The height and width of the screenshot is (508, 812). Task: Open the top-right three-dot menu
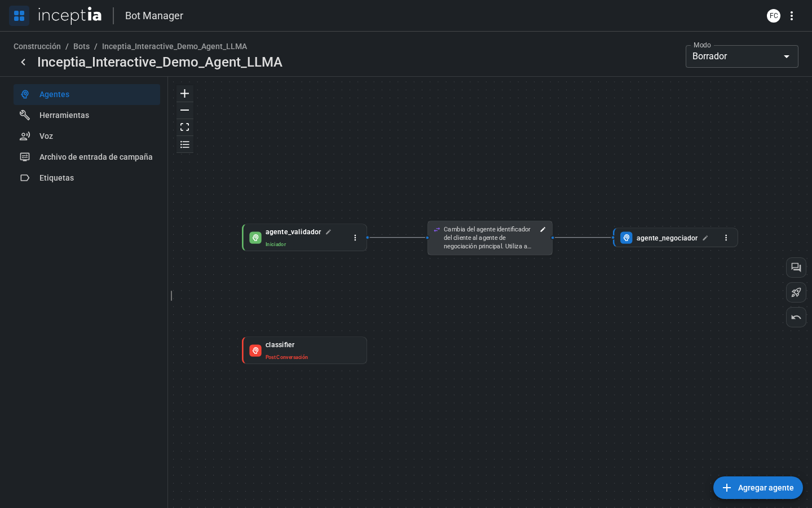pyautogui.click(x=792, y=16)
